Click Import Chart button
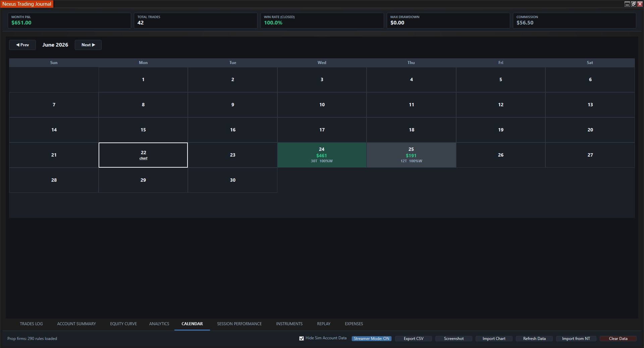The width and height of the screenshot is (644, 348). (x=494, y=339)
